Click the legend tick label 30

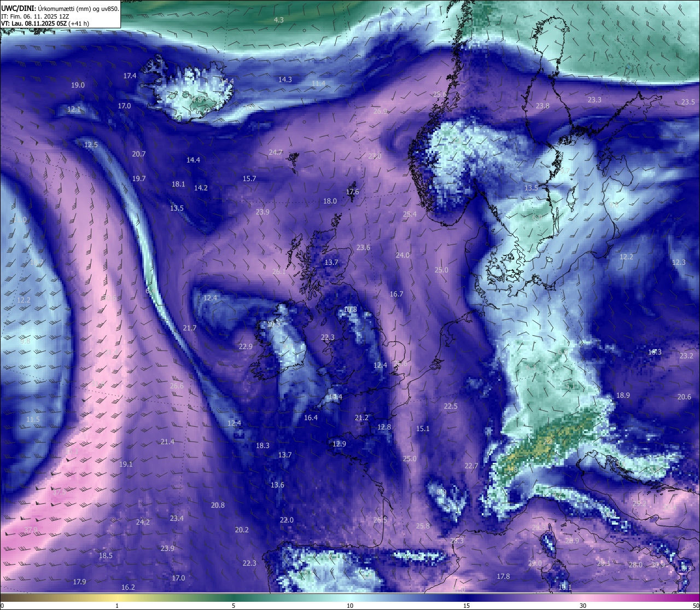(583, 606)
